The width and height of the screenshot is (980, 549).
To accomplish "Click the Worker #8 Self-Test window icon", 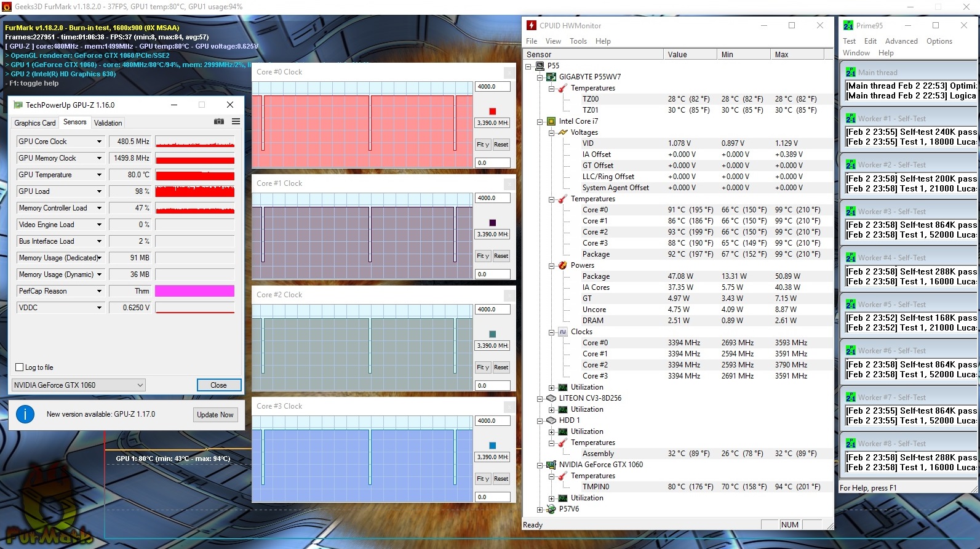I will (x=851, y=443).
